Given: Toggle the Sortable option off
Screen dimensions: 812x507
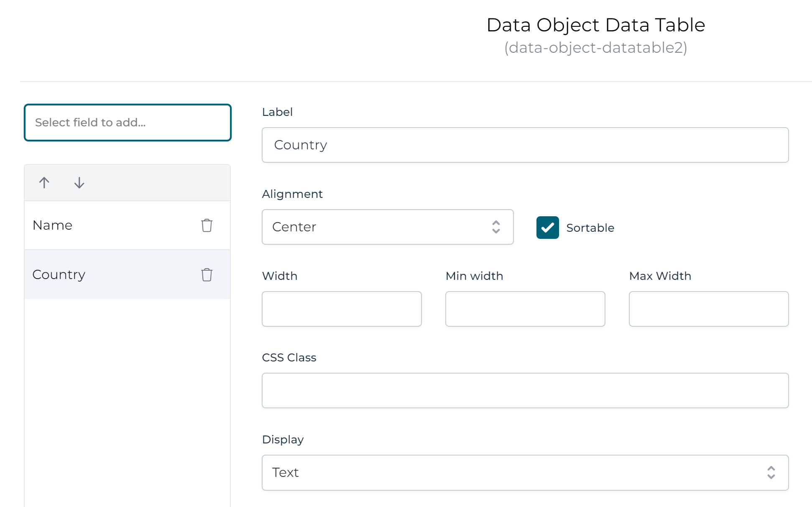Looking at the screenshot, I should tap(547, 228).
